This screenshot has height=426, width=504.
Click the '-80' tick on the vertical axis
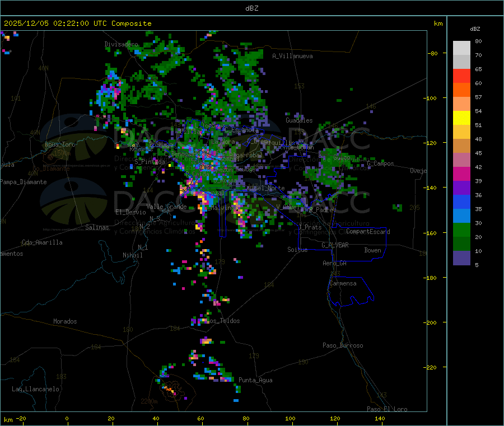[x=433, y=53]
